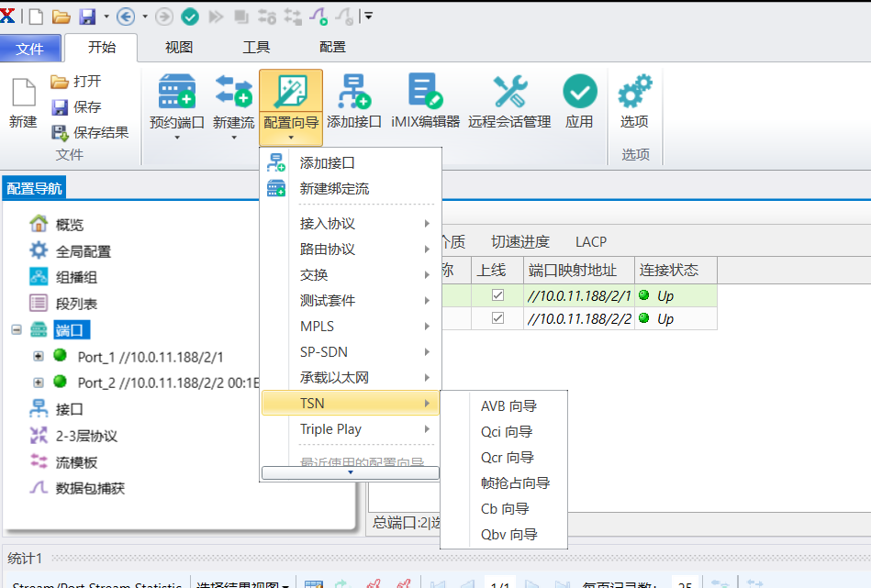Click 保存 save in file group
Screen dimensions: 871x588
76,106
